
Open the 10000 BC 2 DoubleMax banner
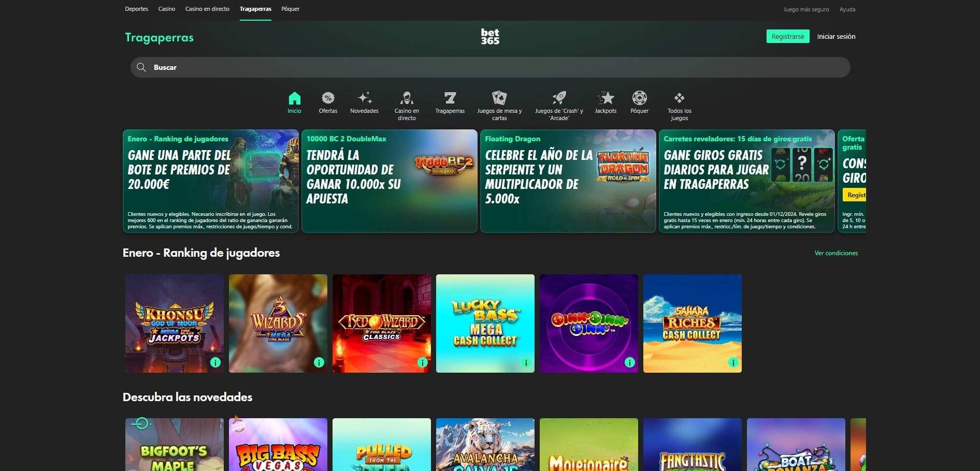pos(390,181)
